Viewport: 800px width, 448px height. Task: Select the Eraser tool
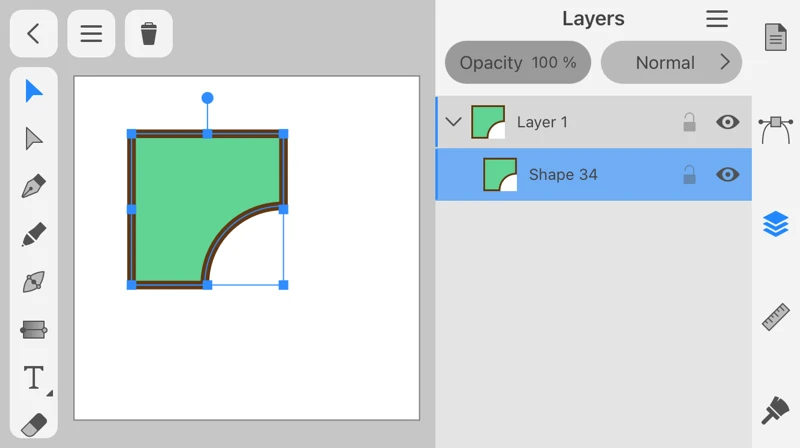point(34,424)
